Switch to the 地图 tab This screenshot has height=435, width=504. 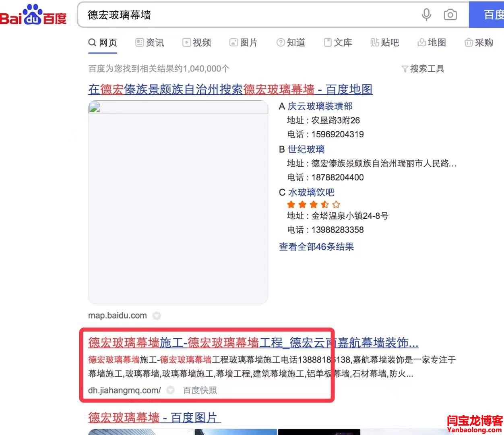(432, 42)
